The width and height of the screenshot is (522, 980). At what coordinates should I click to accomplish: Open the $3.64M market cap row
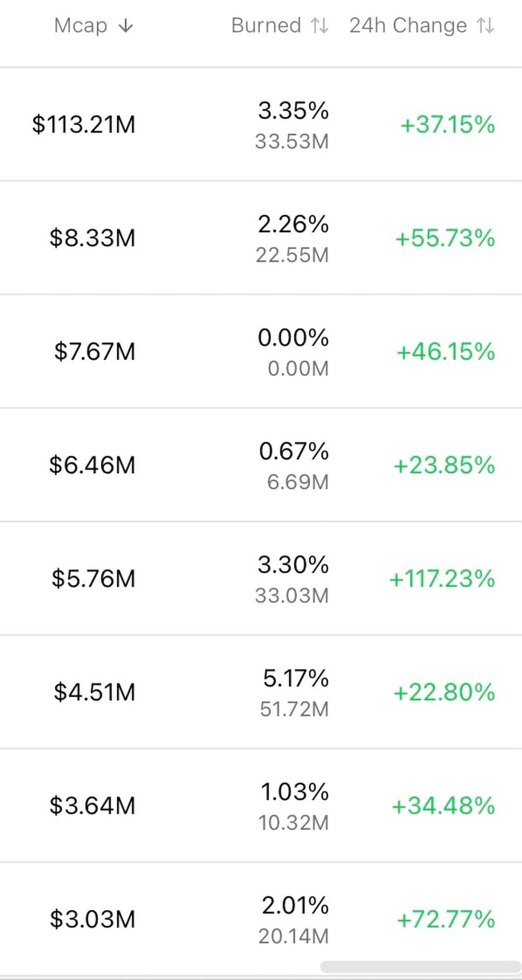[x=92, y=806]
